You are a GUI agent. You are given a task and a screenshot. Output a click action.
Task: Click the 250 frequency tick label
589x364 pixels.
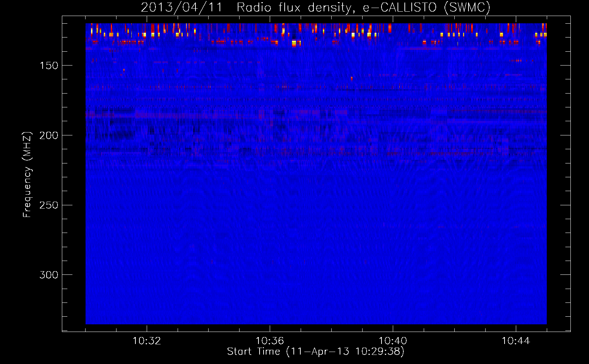(x=49, y=205)
